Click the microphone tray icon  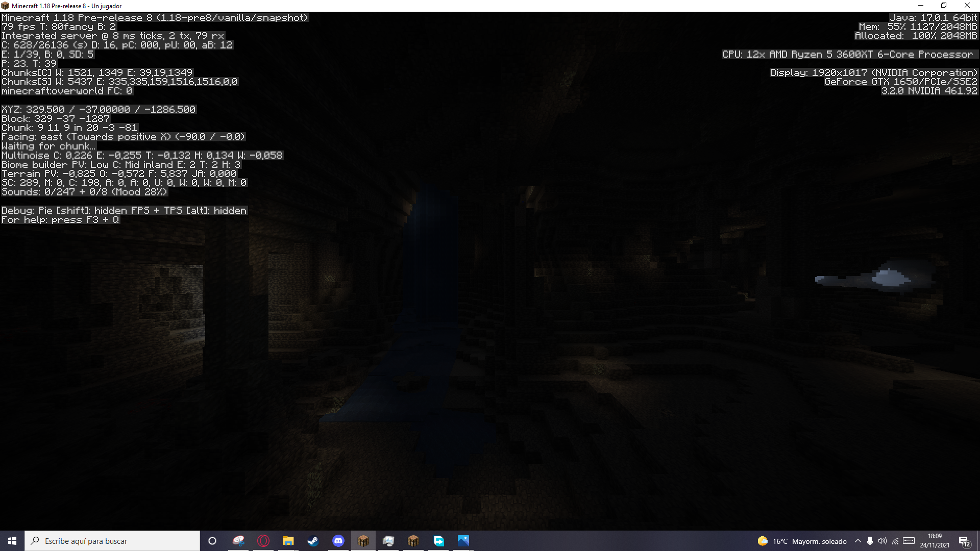tap(870, 541)
